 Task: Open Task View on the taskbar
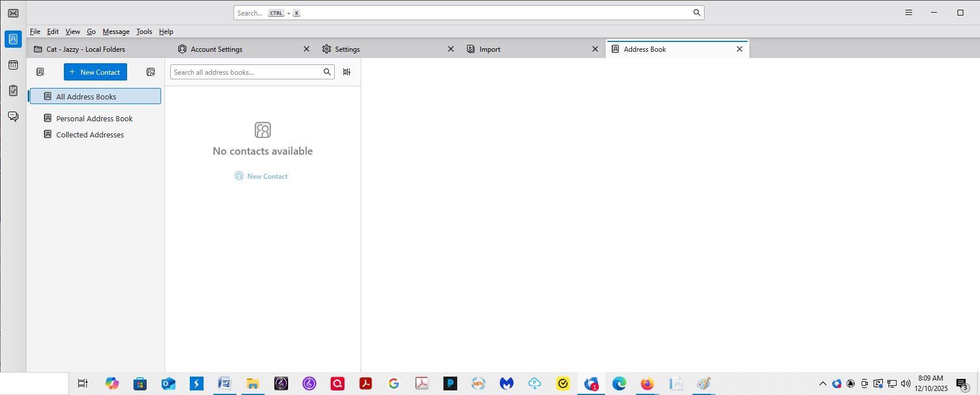click(x=83, y=384)
